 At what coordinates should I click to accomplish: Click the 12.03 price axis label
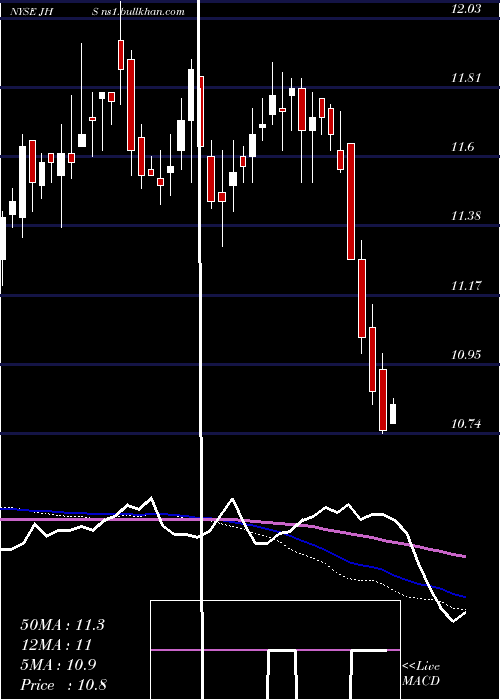(466, 9)
